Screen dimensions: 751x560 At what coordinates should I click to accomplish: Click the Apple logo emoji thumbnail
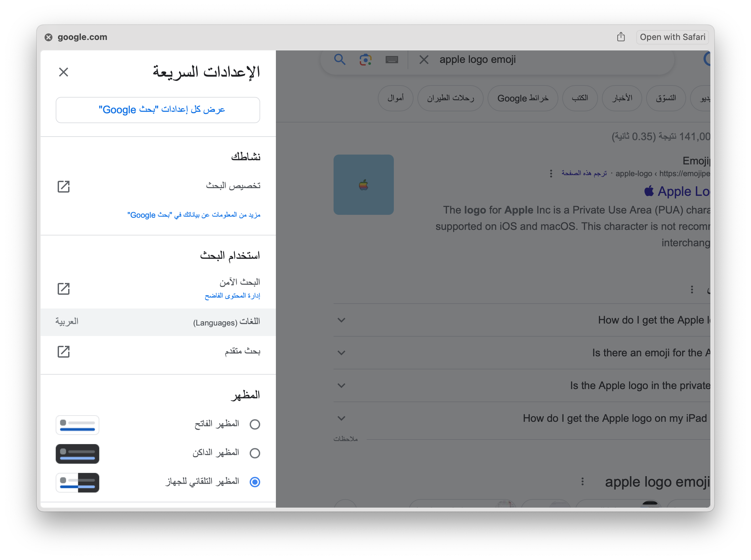[x=364, y=185]
